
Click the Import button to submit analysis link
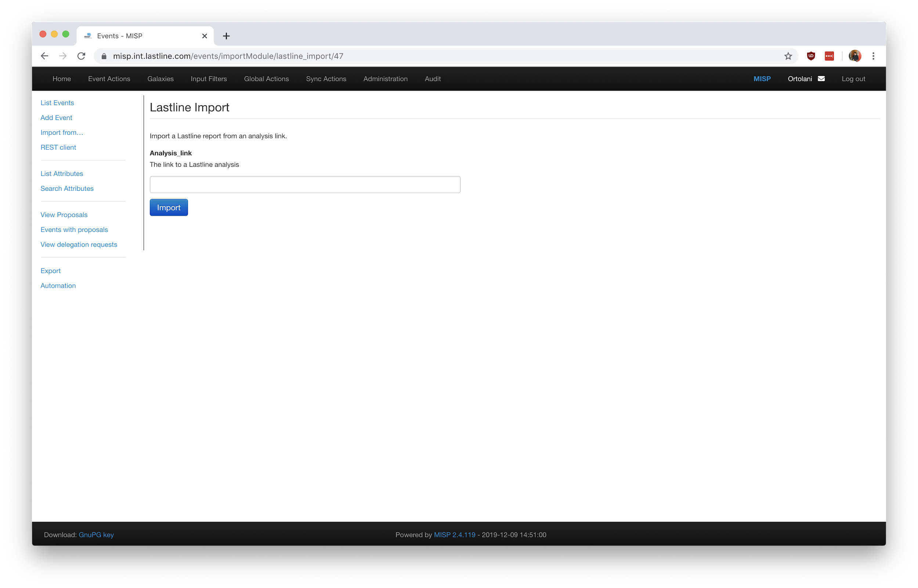pos(169,207)
